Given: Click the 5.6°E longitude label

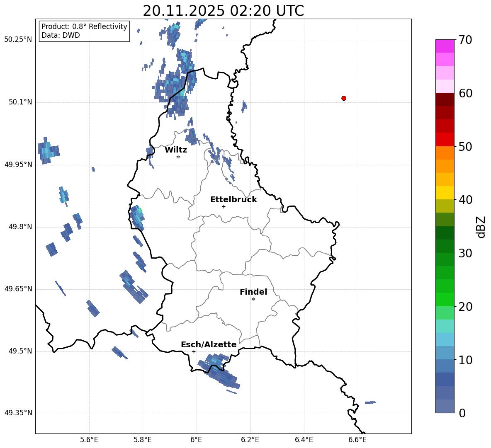Looking at the screenshot, I should (89, 440).
